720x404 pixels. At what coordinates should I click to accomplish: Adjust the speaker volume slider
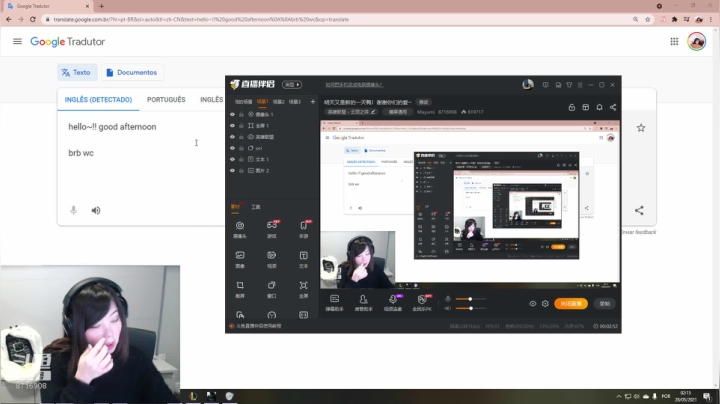[x=470, y=308]
